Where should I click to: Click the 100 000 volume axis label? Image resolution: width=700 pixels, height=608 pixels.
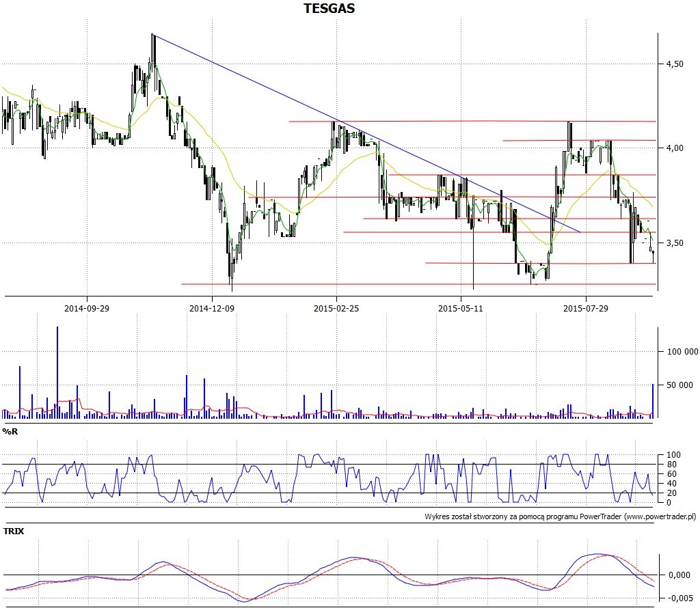click(x=683, y=352)
